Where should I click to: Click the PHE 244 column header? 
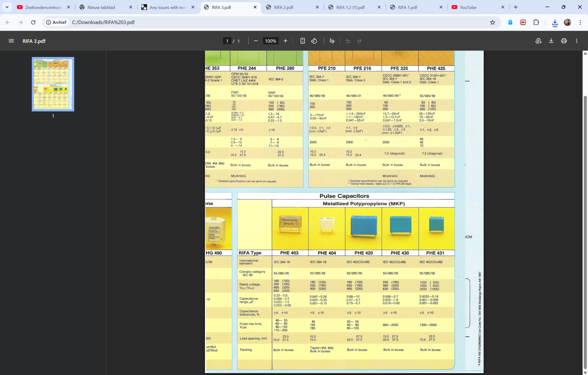(x=247, y=68)
